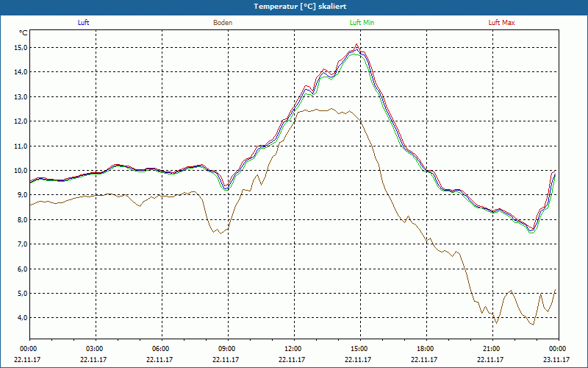Click the '°C' unit label on the axis
The width and height of the screenshot is (588, 368).
pos(24,33)
